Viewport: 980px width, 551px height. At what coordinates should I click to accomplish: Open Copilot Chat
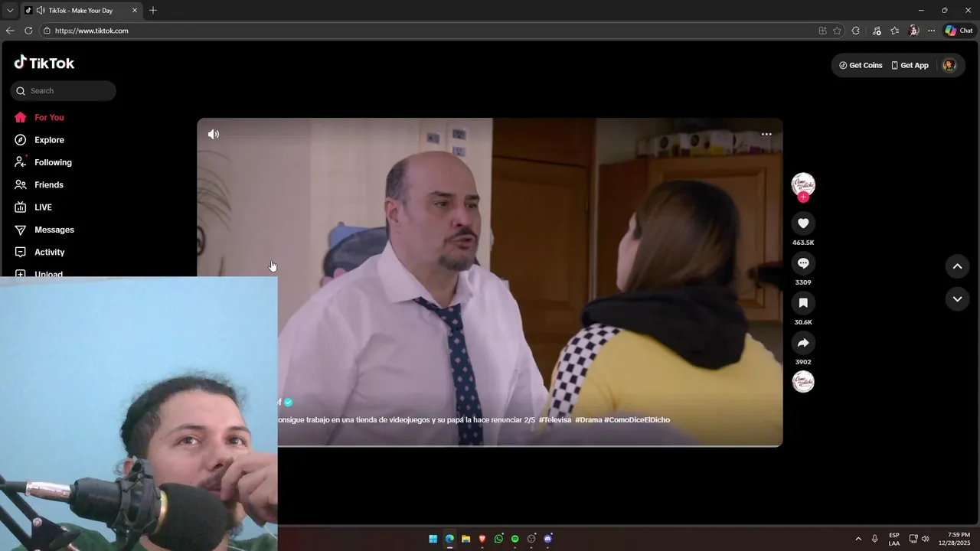click(959, 31)
